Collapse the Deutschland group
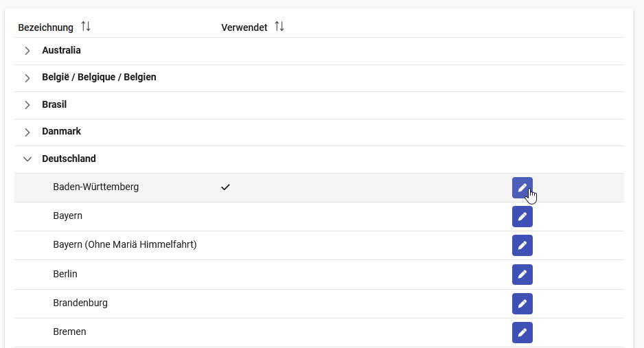The width and height of the screenshot is (644, 348). pos(27,159)
